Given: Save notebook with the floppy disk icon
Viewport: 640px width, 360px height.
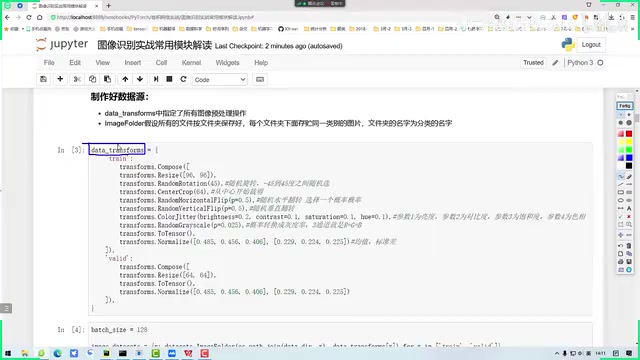Looking at the screenshot, I should (44, 79).
